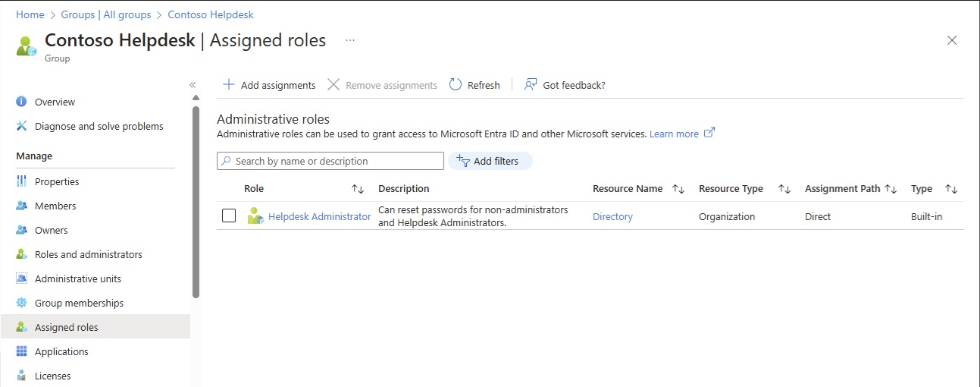
Task: Sort by Role column arrows
Action: [x=358, y=189]
